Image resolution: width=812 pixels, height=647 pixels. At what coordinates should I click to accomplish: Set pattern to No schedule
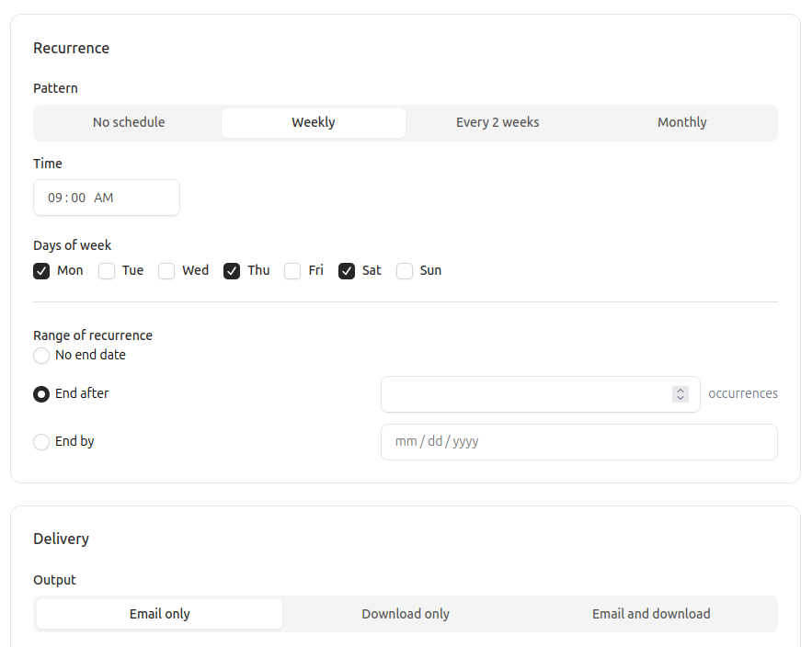(x=129, y=122)
